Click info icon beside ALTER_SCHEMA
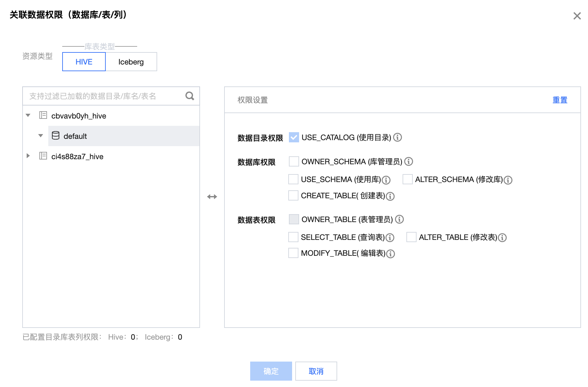Viewport: 588px width, 387px height. pos(508,180)
